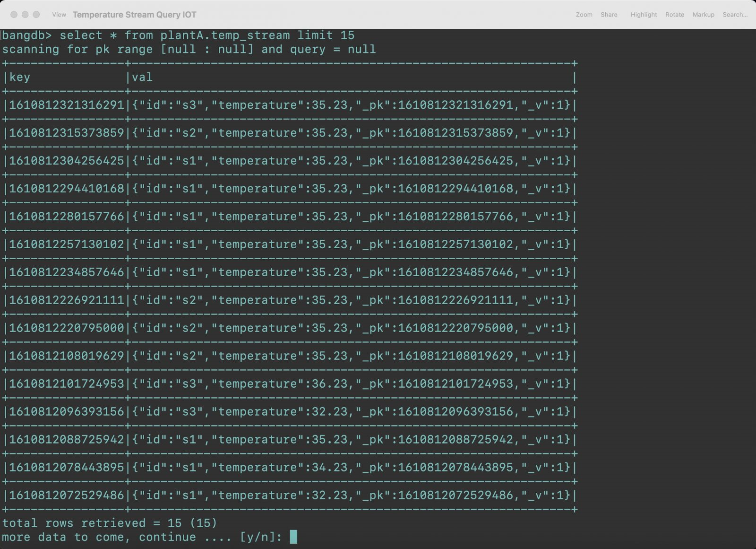Viewport: 756px width, 549px height.
Task: Click the Rotate toolbar item
Action: pyautogui.click(x=675, y=15)
